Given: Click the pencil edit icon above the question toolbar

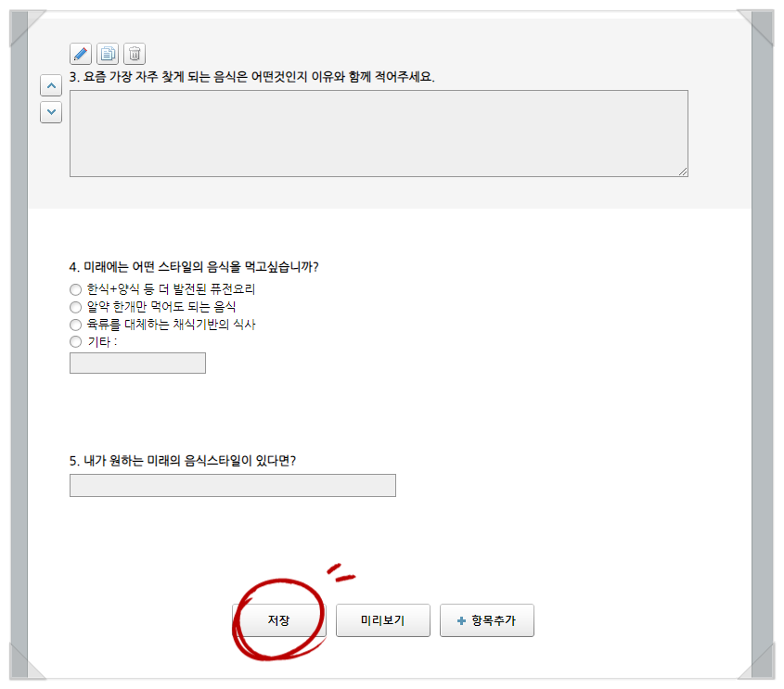Looking at the screenshot, I should click(80, 53).
